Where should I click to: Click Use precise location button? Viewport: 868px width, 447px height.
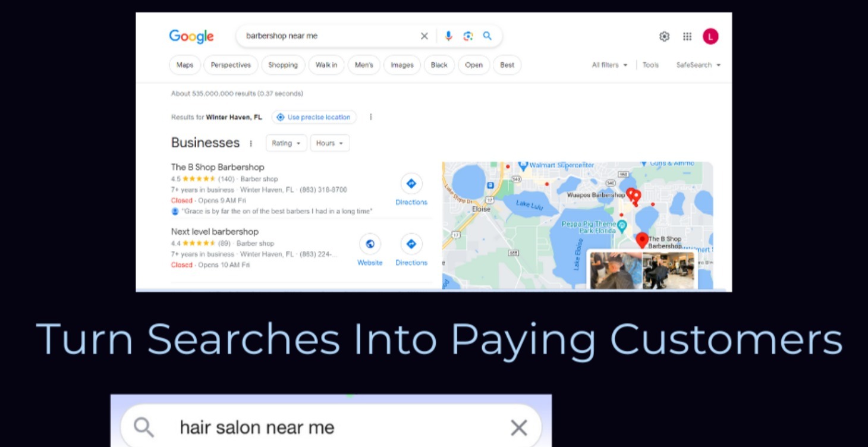pyautogui.click(x=314, y=117)
